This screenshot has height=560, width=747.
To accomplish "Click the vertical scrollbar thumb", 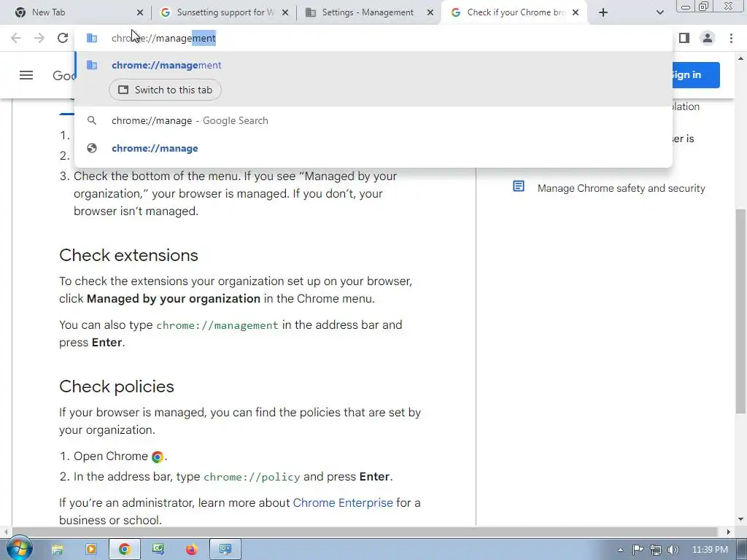I will [x=740, y=312].
